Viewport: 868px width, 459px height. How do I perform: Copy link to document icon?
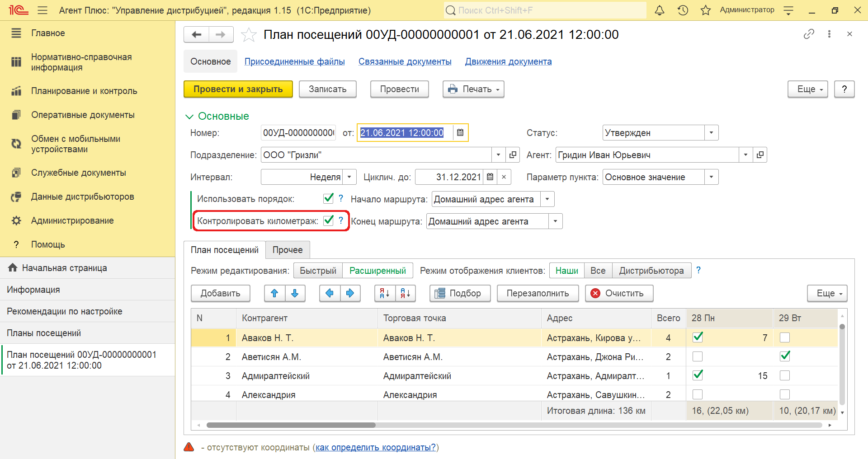click(x=809, y=34)
